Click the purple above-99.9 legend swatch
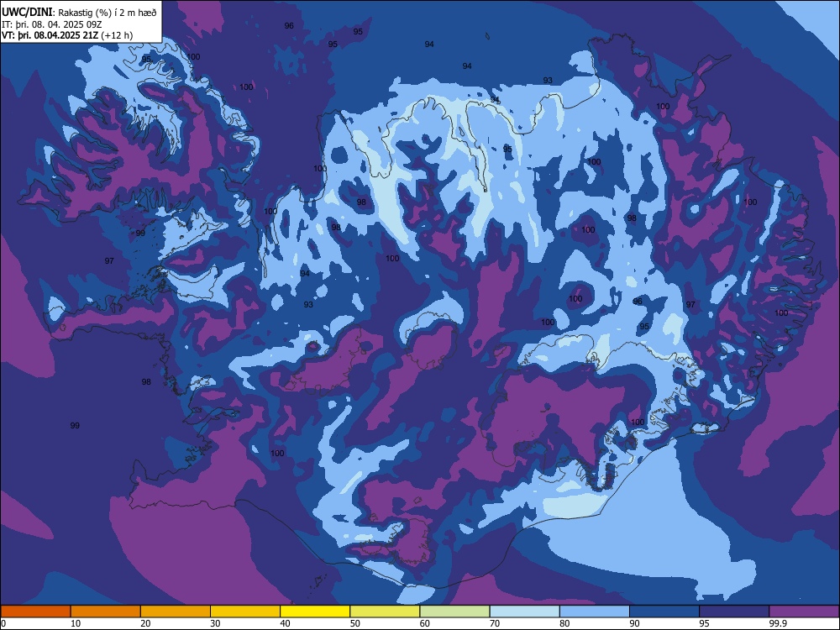Screen dimensions: 840x630 coord(804,612)
